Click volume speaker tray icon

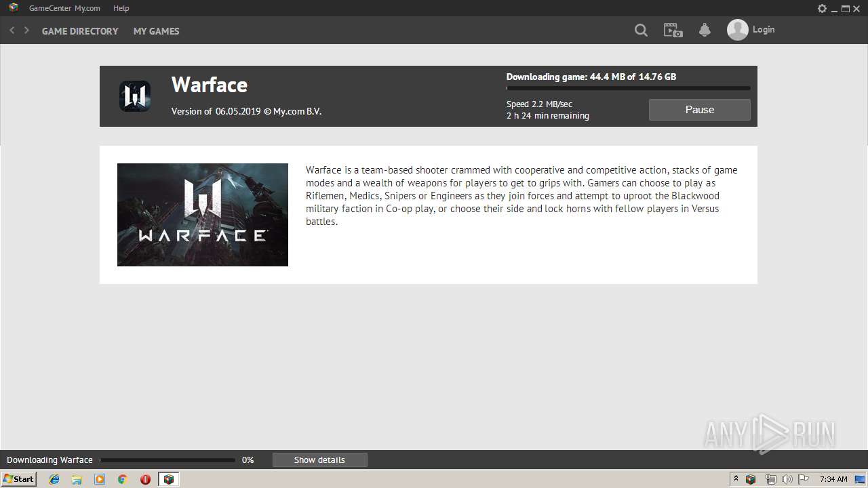click(787, 479)
